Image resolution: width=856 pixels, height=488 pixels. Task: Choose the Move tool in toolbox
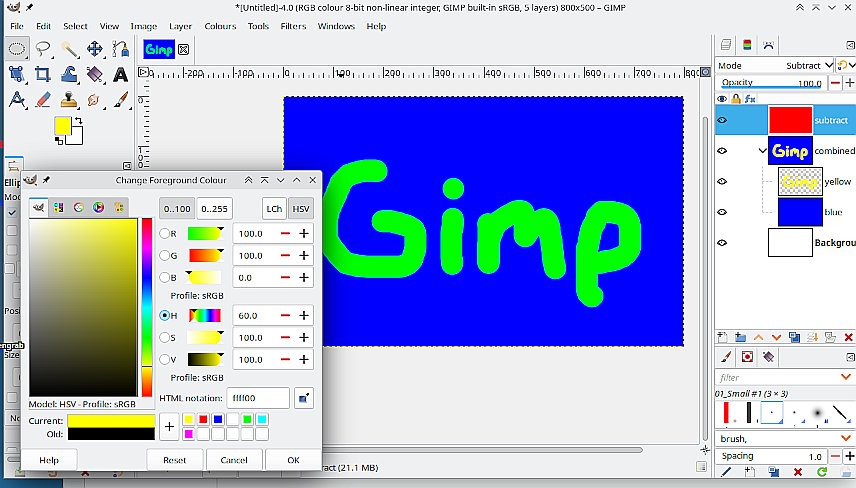pyautogui.click(x=95, y=49)
